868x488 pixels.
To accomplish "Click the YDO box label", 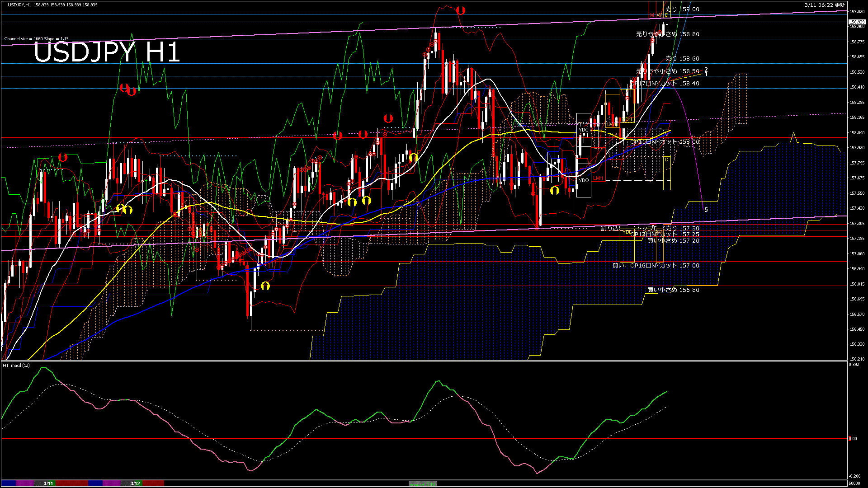I will click(x=583, y=180).
